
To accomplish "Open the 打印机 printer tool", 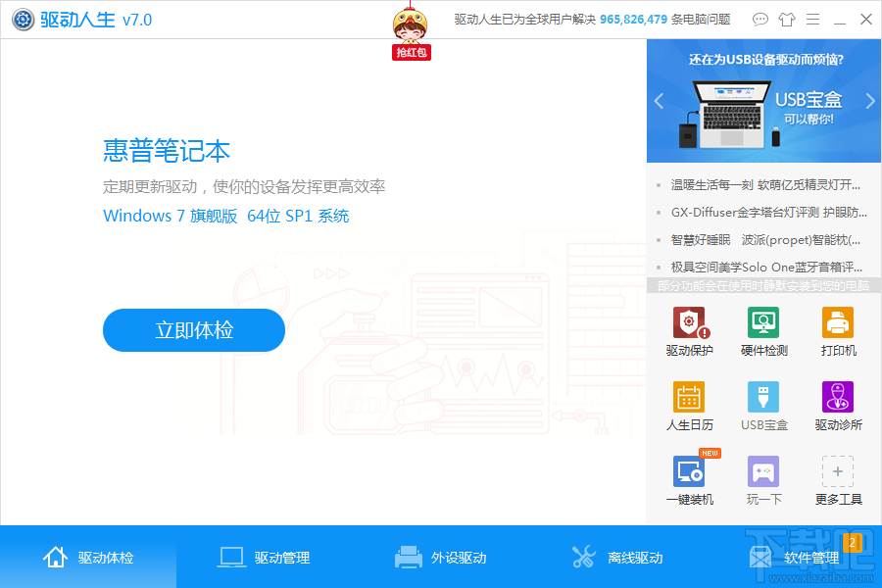I will click(838, 331).
